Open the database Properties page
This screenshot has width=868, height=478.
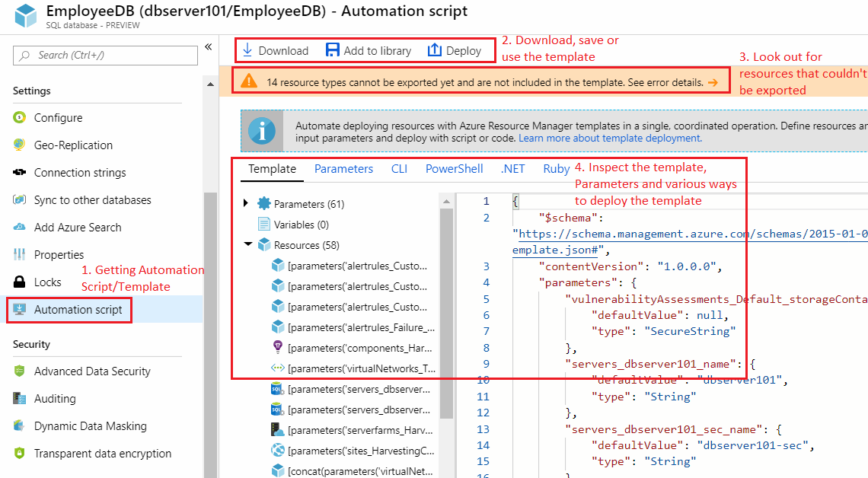[59, 254]
